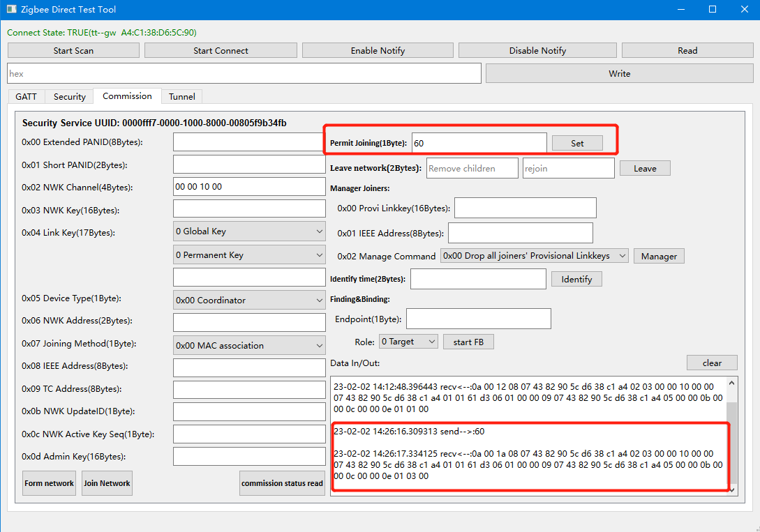Focus the Identify time input field

coord(478,279)
